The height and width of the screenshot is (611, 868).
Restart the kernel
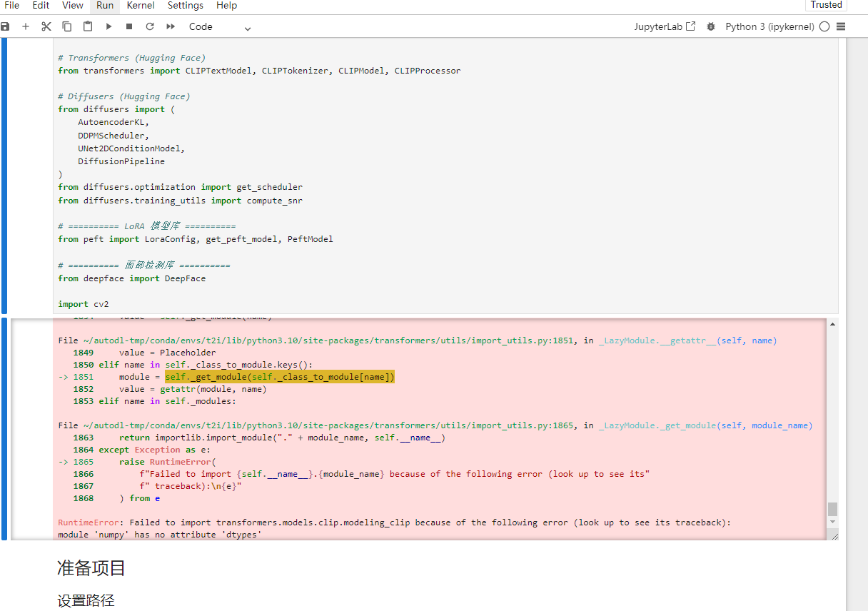150,26
